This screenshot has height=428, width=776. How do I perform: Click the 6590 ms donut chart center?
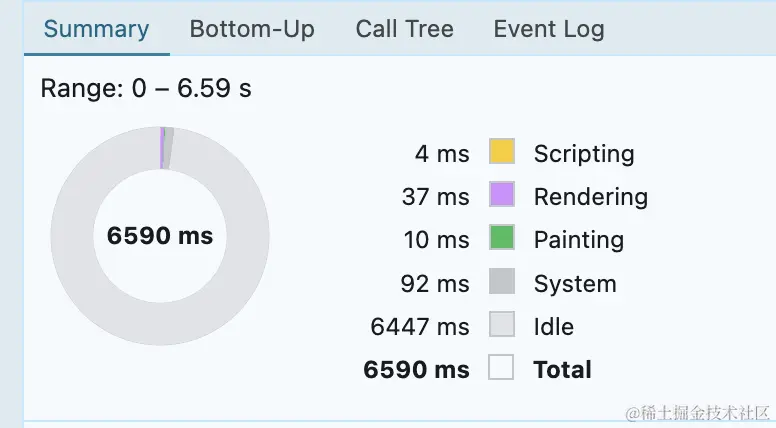tap(160, 236)
